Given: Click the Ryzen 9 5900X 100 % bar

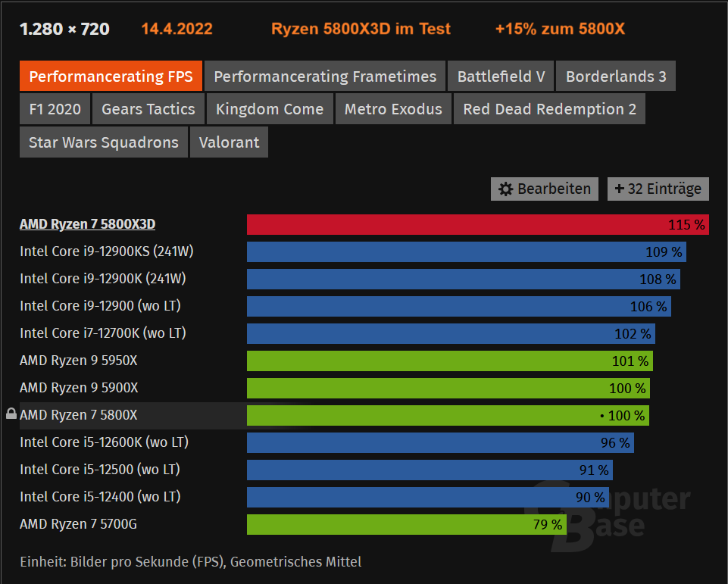Looking at the screenshot, I should 448,389.
